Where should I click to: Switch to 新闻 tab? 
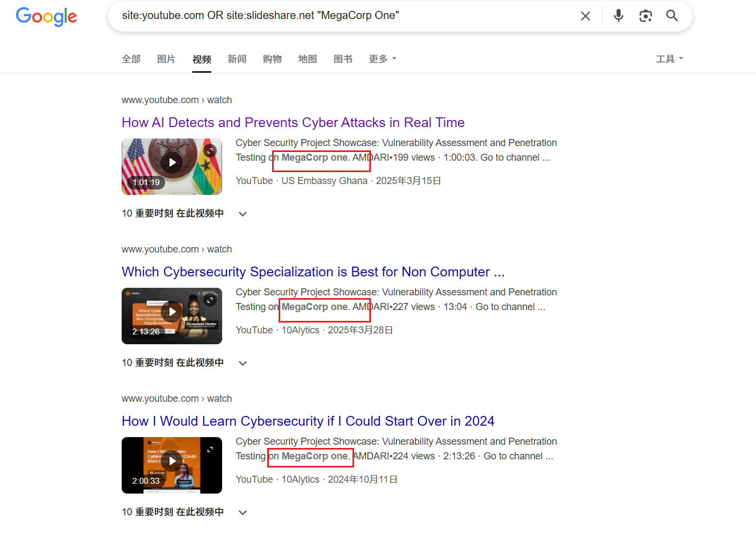point(237,59)
